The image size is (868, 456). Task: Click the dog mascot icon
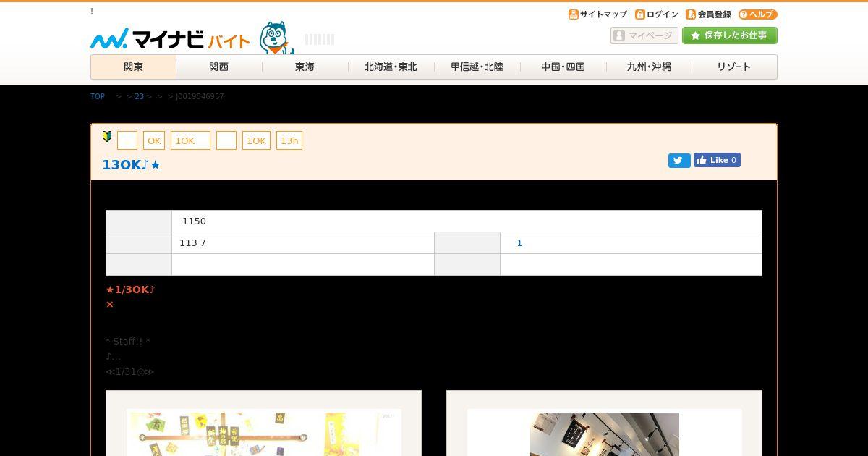[276, 38]
